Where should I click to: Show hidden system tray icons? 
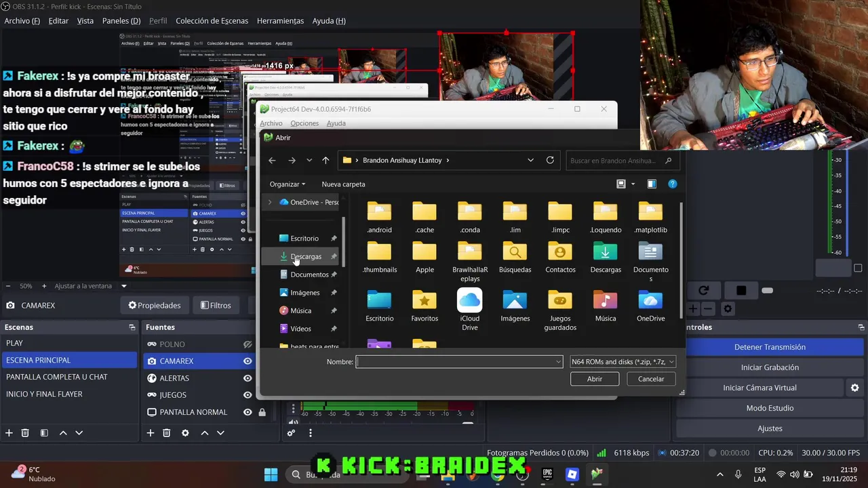click(x=719, y=474)
